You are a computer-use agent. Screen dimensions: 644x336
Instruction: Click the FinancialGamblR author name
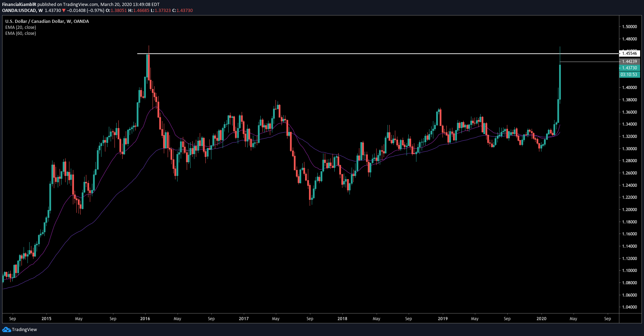tap(19, 5)
